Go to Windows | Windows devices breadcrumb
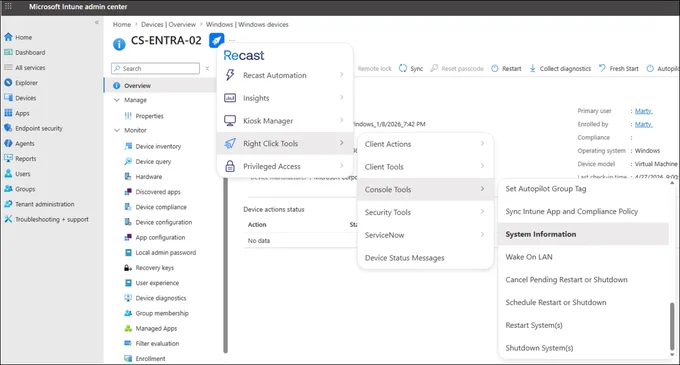680x365 pixels. (x=247, y=24)
